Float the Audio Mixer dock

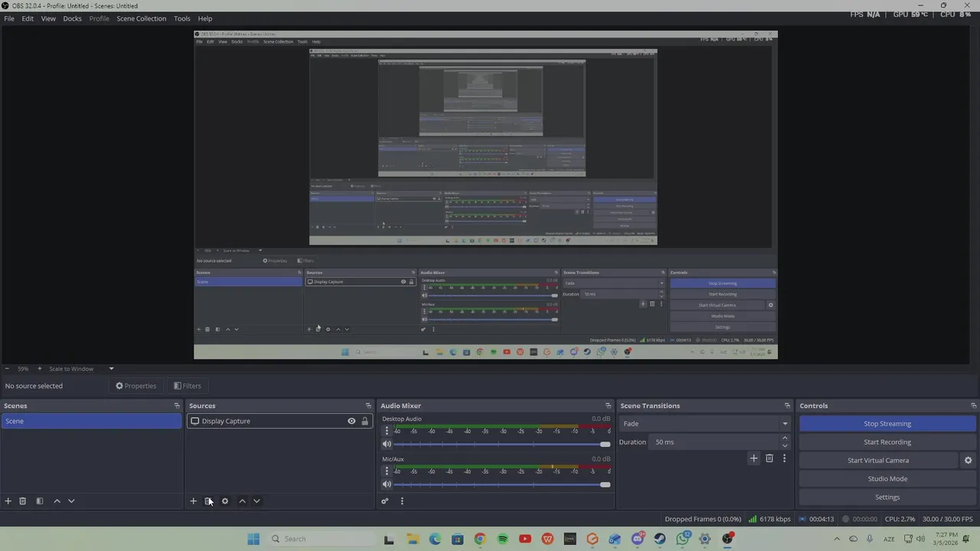(609, 406)
